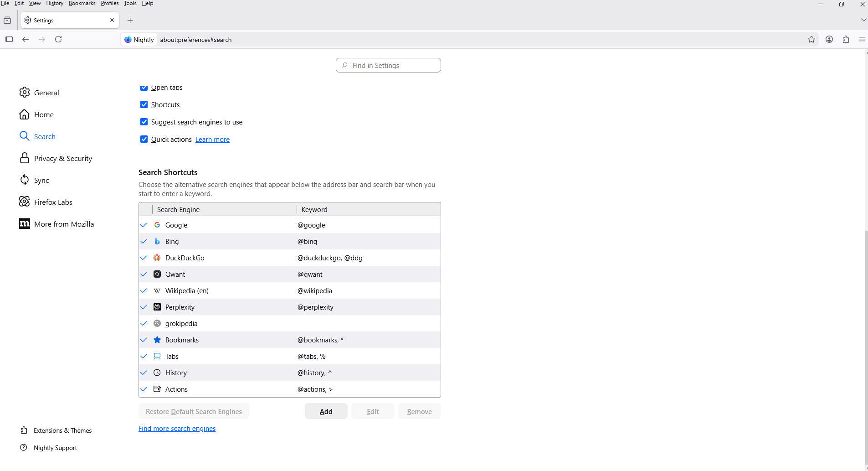Disable Suggest search engines to use
This screenshot has height=471, width=868.
[144, 122]
